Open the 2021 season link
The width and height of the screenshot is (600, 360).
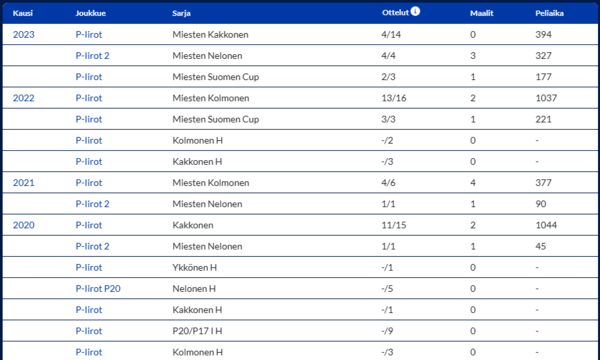[24, 182]
